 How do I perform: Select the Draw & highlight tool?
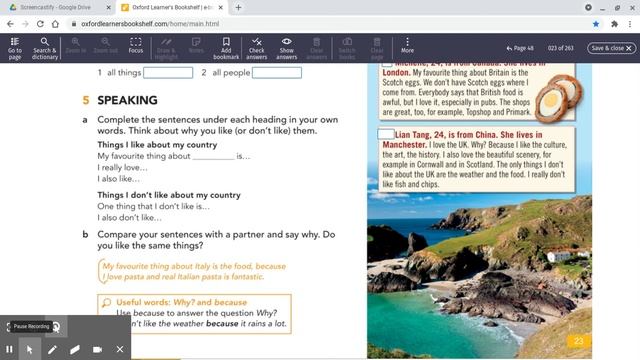[166, 48]
